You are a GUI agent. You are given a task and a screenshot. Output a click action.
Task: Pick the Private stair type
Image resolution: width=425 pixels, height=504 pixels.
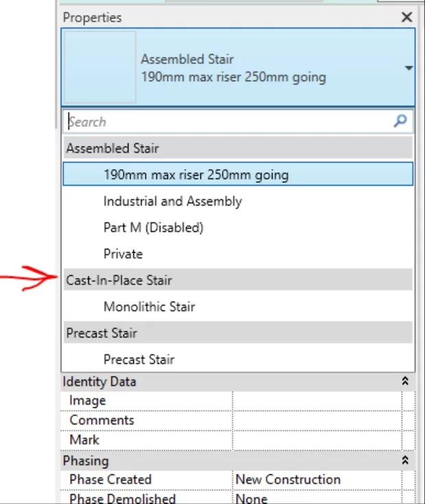123,254
